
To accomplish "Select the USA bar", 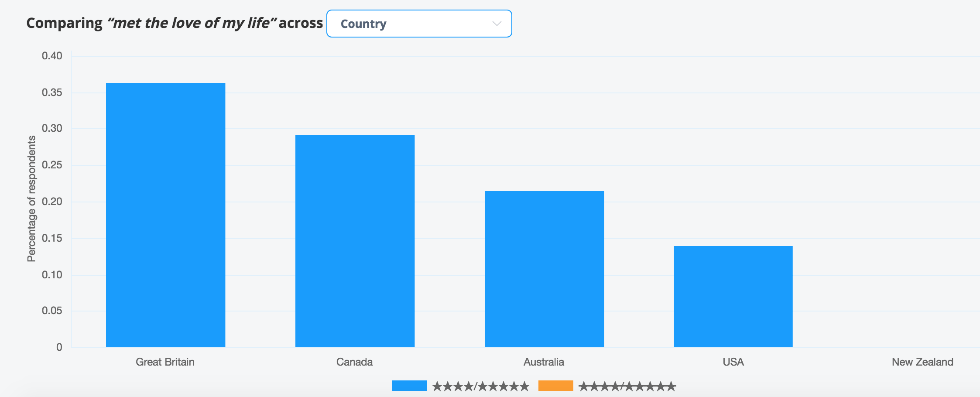I will pos(733,297).
